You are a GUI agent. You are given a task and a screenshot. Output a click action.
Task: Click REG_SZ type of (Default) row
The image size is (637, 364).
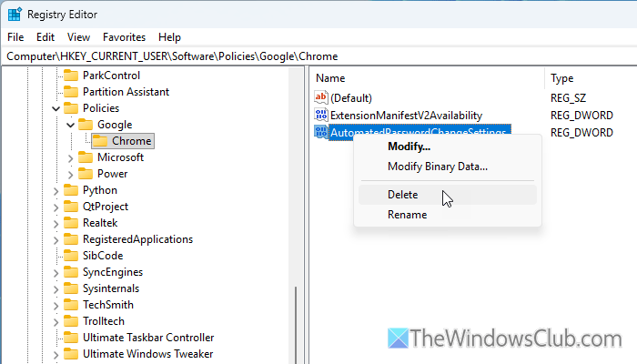tap(569, 98)
